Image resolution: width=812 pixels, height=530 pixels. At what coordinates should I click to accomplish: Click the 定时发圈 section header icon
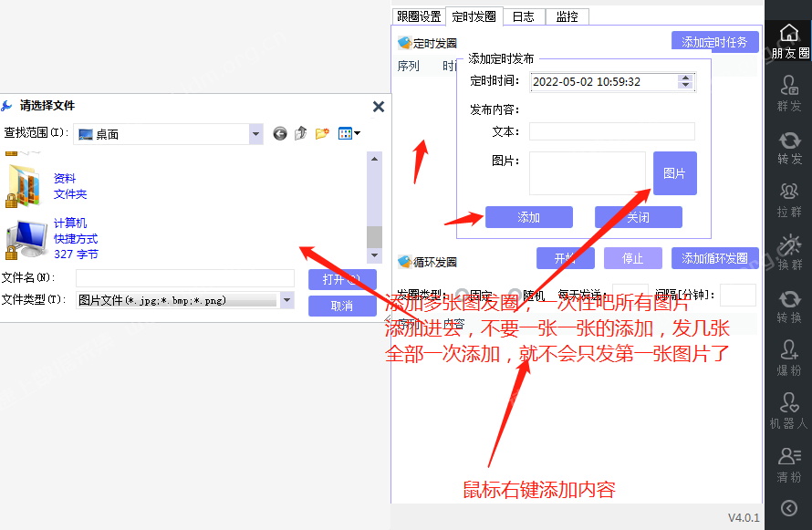(x=404, y=43)
